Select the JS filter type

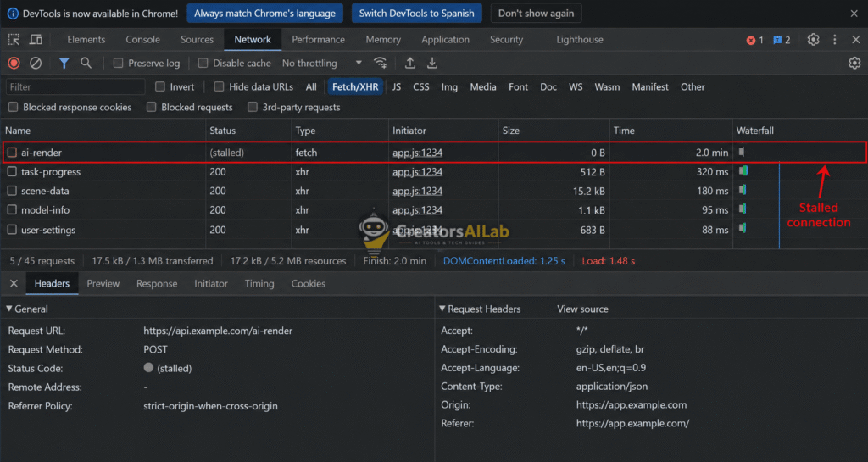397,86
